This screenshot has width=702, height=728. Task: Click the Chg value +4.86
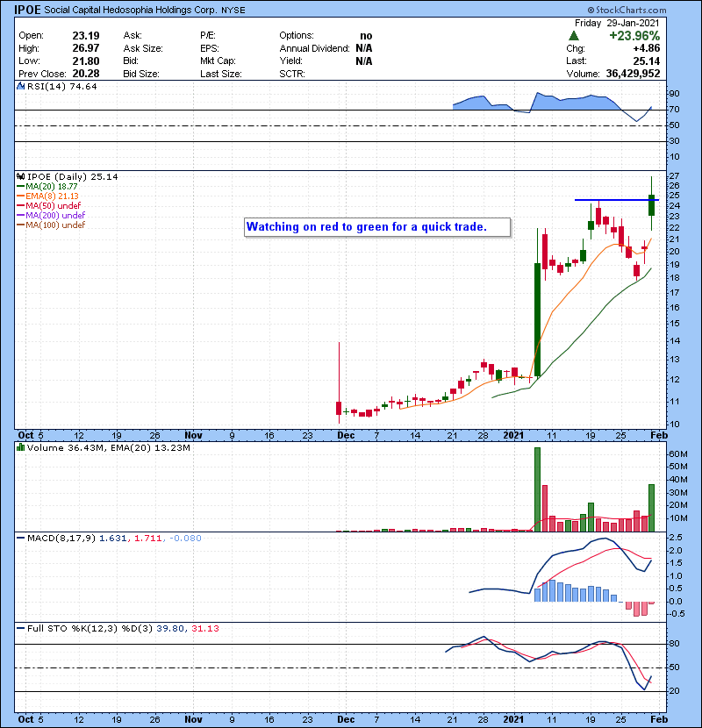click(x=646, y=48)
